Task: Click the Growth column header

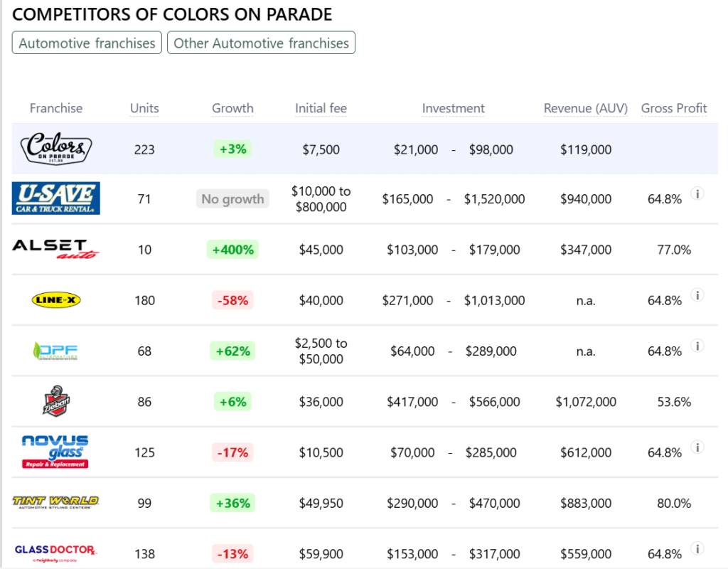Action: 232,108
